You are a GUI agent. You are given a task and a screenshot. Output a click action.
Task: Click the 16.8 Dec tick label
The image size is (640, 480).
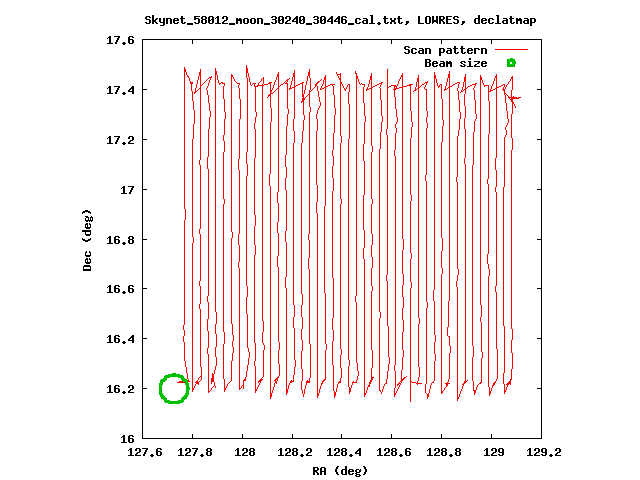(x=120, y=240)
